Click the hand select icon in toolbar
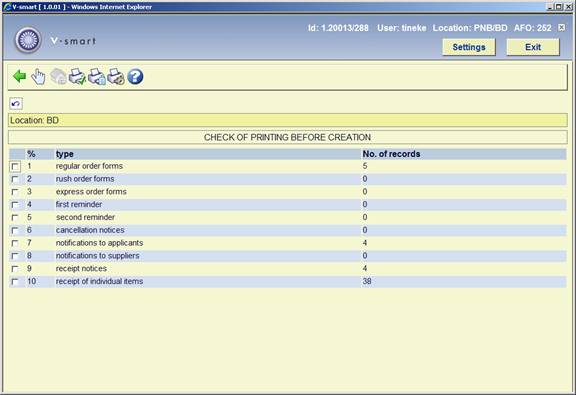This screenshot has height=395, width=576. coord(38,76)
